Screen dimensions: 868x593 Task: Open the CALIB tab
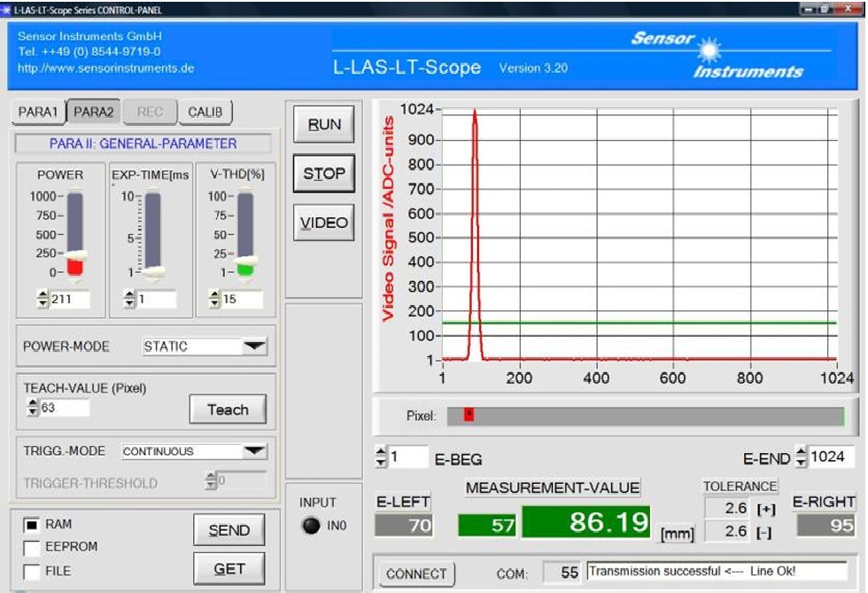tap(205, 112)
